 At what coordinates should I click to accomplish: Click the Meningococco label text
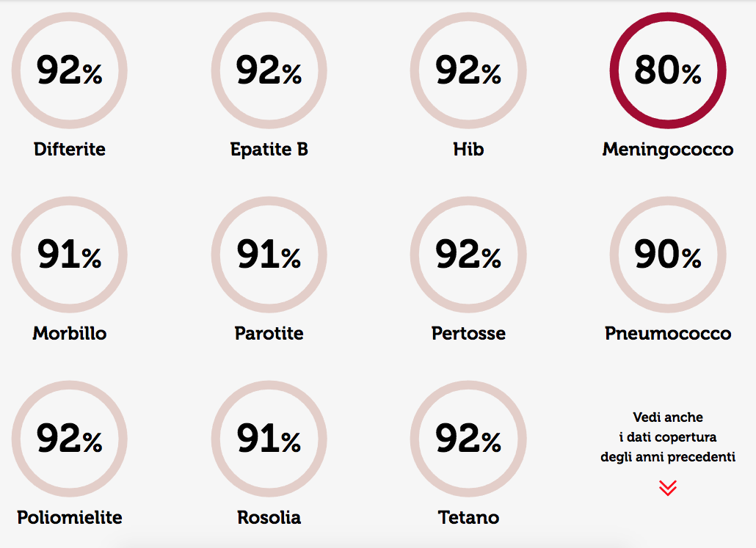click(668, 150)
